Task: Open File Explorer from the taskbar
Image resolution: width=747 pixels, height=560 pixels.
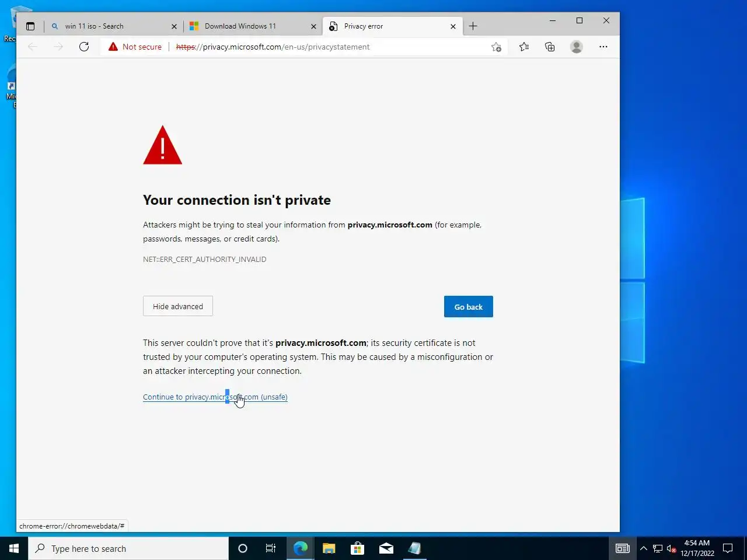Action: pyautogui.click(x=329, y=548)
